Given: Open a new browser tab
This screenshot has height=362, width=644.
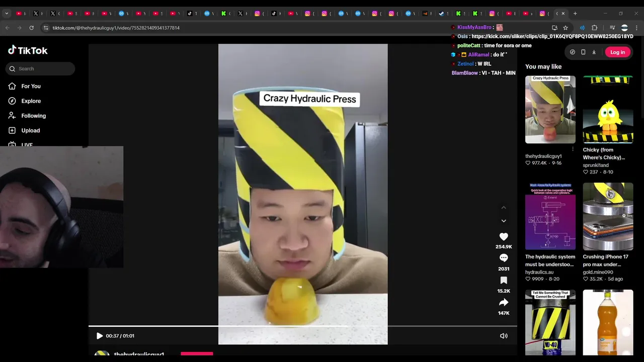Looking at the screenshot, I should (x=575, y=14).
